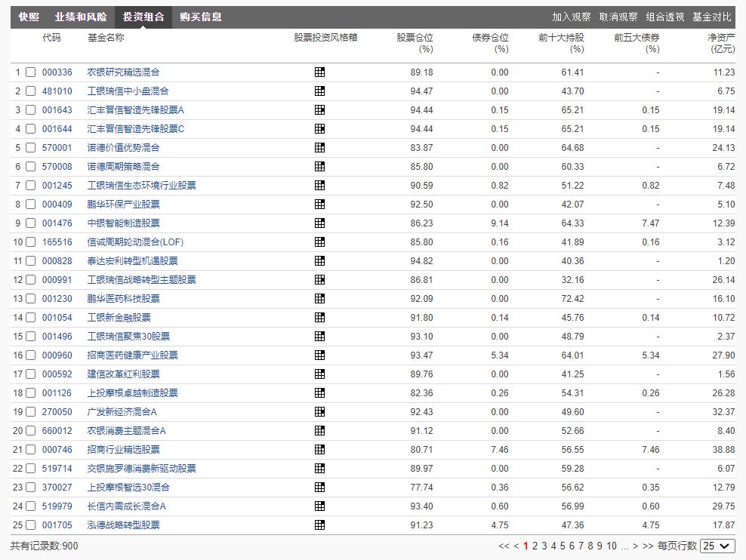The width and height of the screenshot is (746, 560).
Task: Click the style box icon for 广发新经济混合A
Action: [x=320, y=412]
